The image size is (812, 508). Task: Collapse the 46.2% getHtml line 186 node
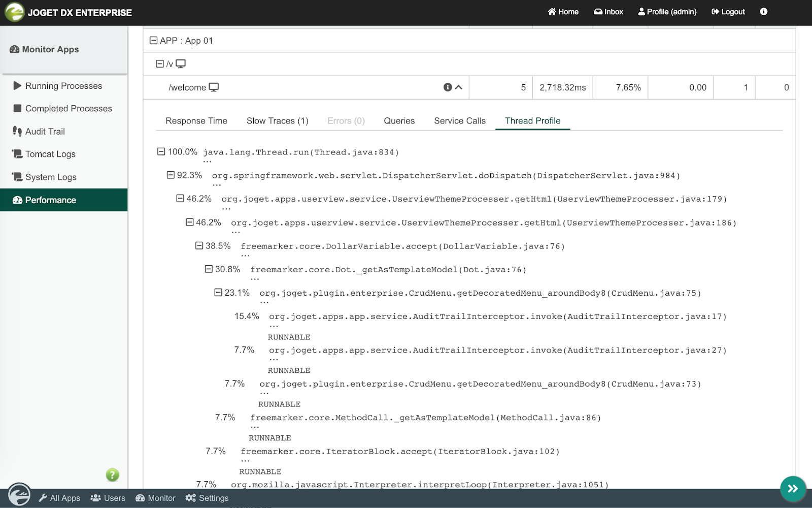[190, 222]
